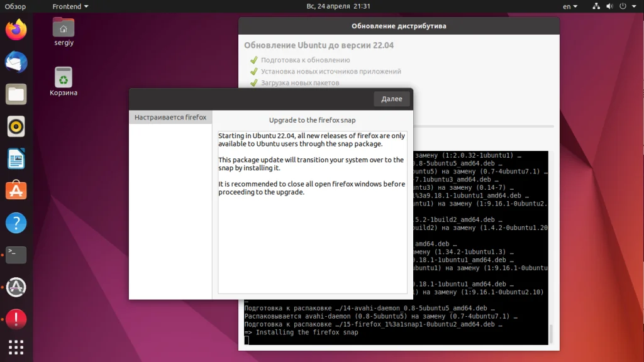The width and height of the screenshot is (644, 362).
Task: Open the Show Applications grid
Action: point(15,347)
